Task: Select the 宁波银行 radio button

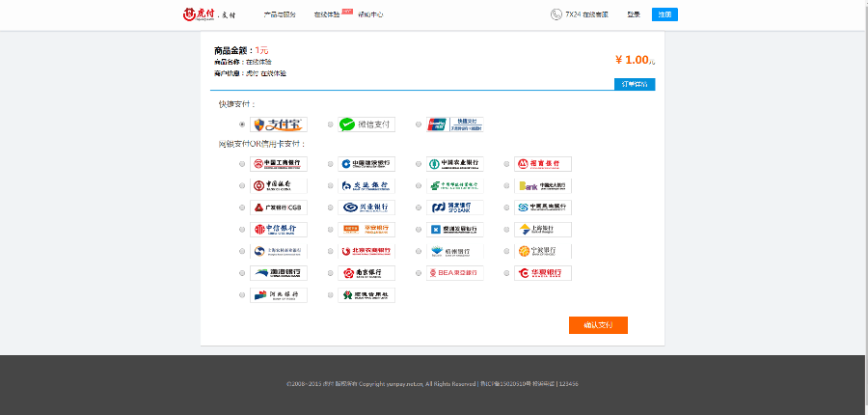Action: pos(506,252)
